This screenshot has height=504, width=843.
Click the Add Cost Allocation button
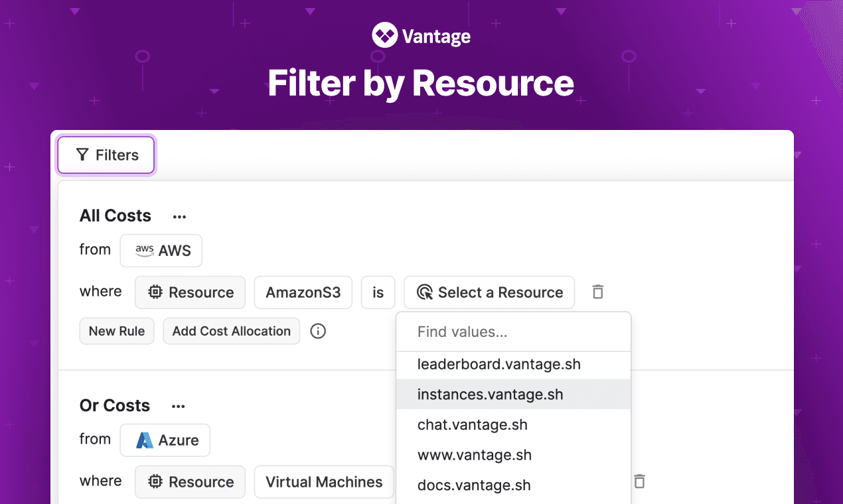click(231, 331)
